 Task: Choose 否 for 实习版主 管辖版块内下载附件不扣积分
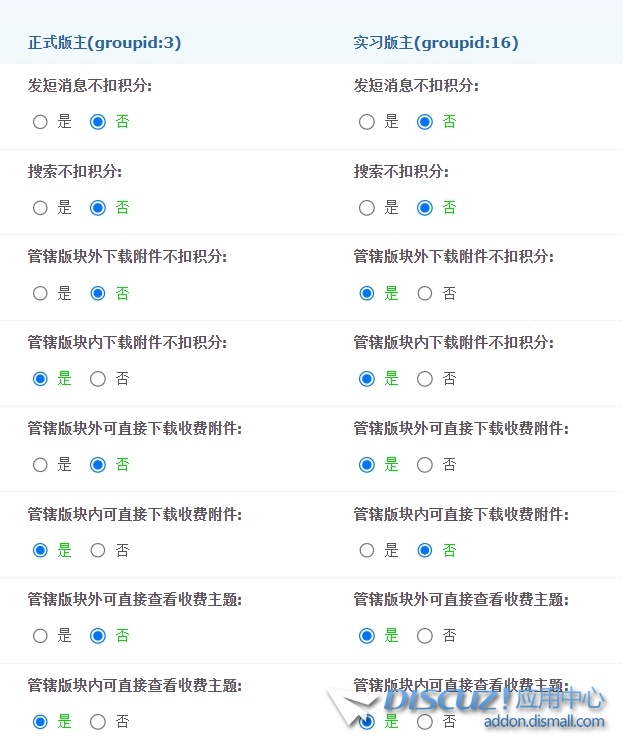425,379
